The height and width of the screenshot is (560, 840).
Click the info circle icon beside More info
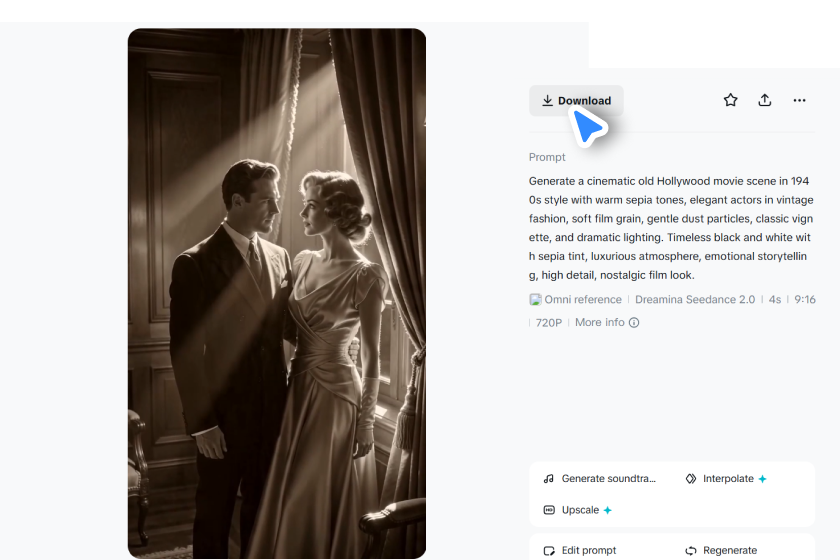[634, 323]
